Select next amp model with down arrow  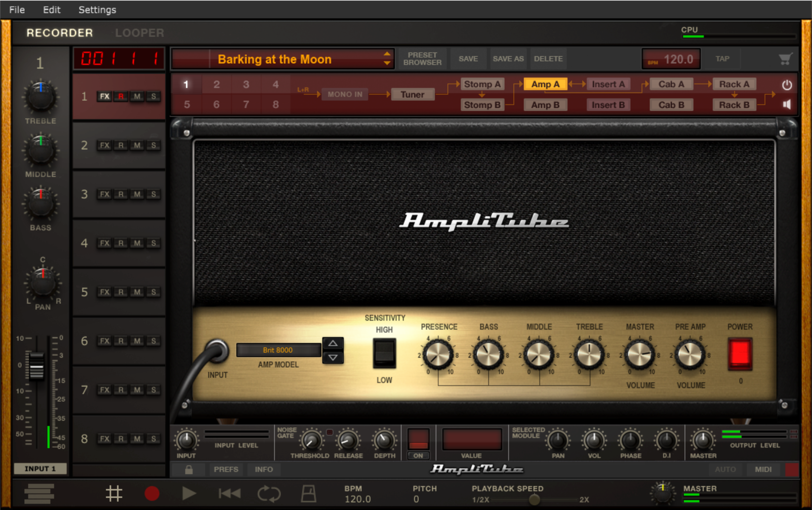[333, 357]
